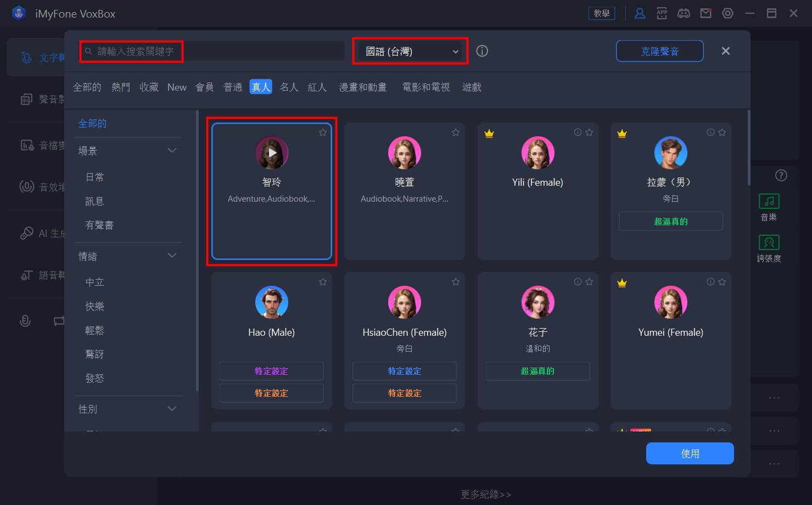Open info for 拉蒙(男) voice

pos(710,132)
